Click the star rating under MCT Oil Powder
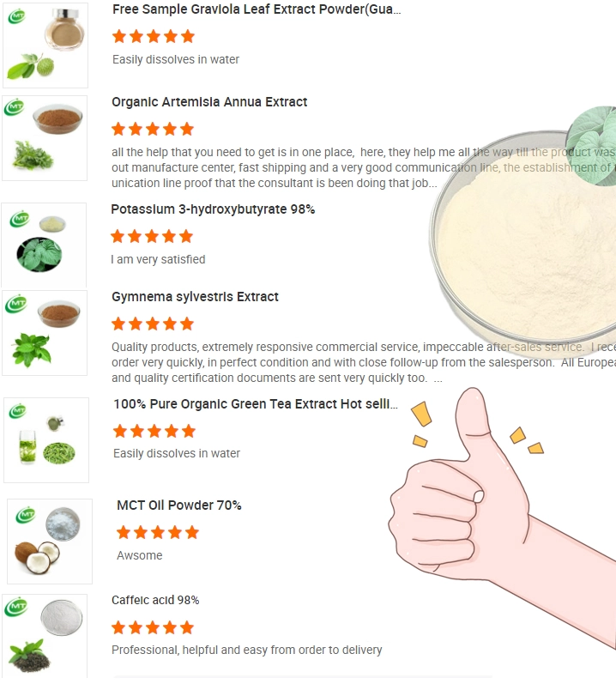The image size is (616, 684). point(158,532)
